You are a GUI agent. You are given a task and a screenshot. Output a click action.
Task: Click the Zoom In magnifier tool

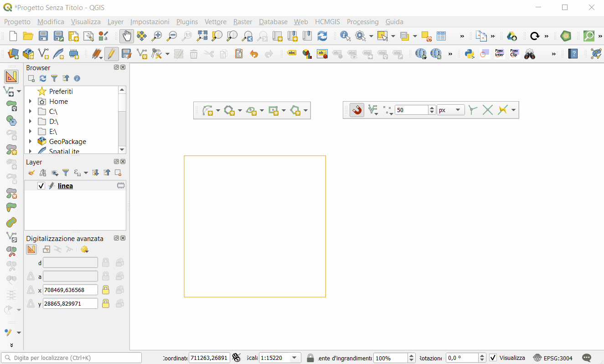[157, 36]
